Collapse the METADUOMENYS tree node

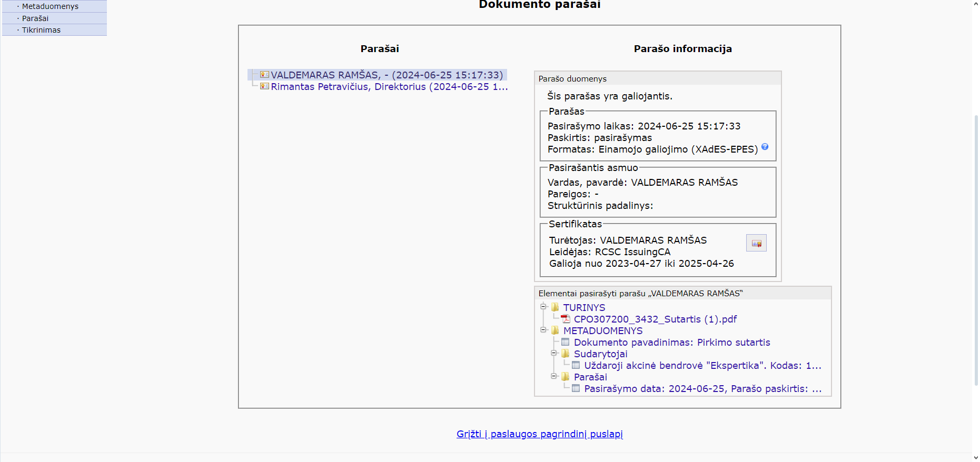click(x=543, y=330)
